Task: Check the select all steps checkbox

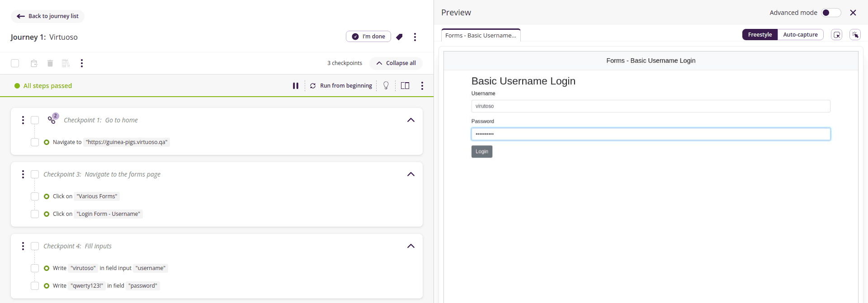Action: [x=15, y=63]
